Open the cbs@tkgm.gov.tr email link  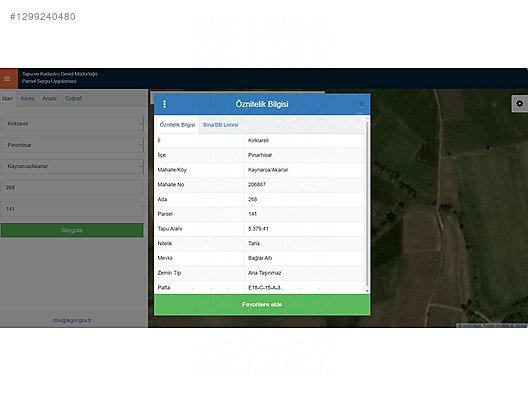point(72,320)
